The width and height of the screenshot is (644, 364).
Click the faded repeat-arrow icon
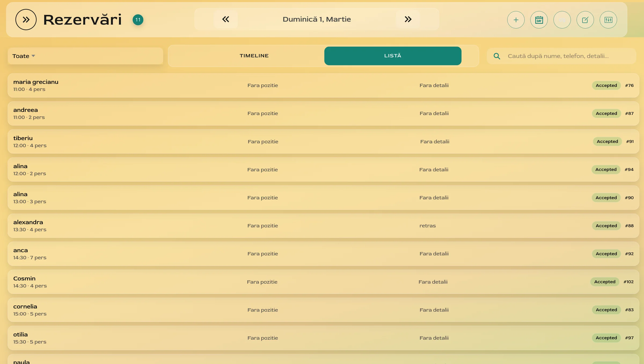pyautogui.click(x=562, y=20)
